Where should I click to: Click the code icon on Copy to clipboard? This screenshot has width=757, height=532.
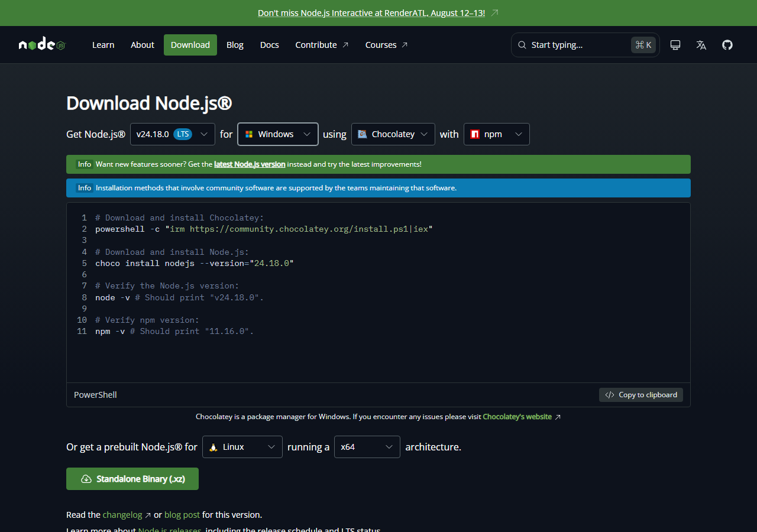click(610, 395)
